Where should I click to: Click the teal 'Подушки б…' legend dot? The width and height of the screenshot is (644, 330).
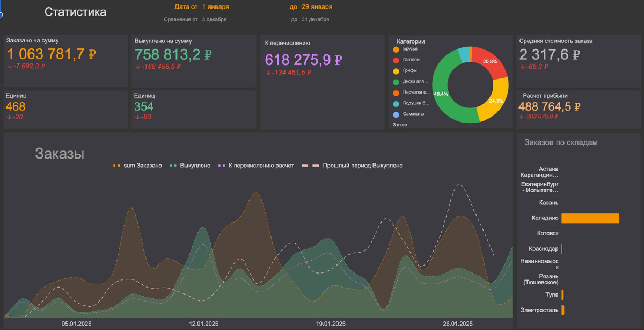click(x=396, y=104)
